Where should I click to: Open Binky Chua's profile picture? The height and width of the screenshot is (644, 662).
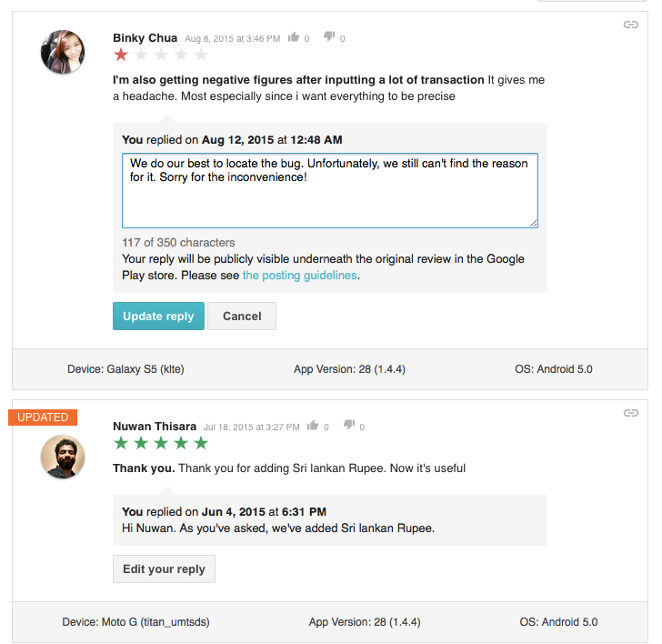click(x=63, y=51)
